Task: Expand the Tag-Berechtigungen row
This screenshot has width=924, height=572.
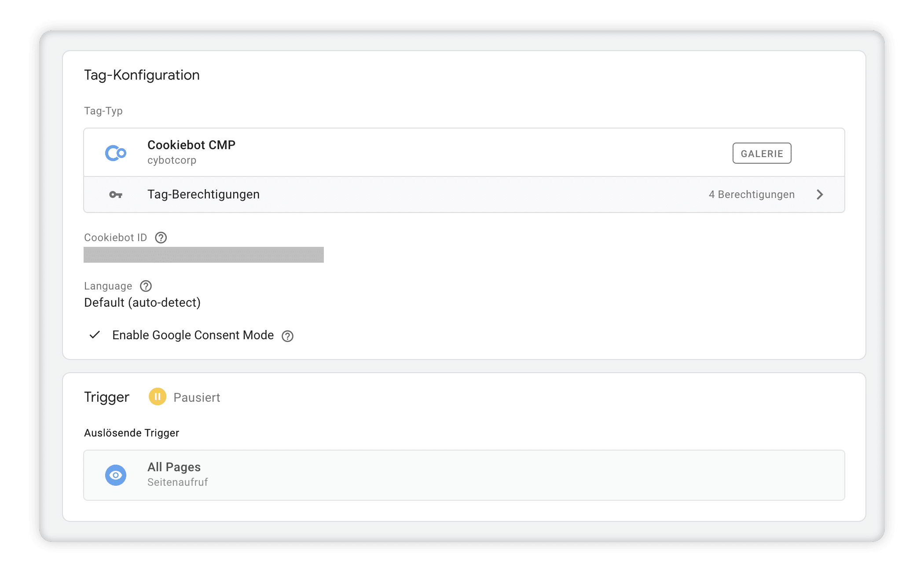Action: pyautogui.click(x=464, y=194)
